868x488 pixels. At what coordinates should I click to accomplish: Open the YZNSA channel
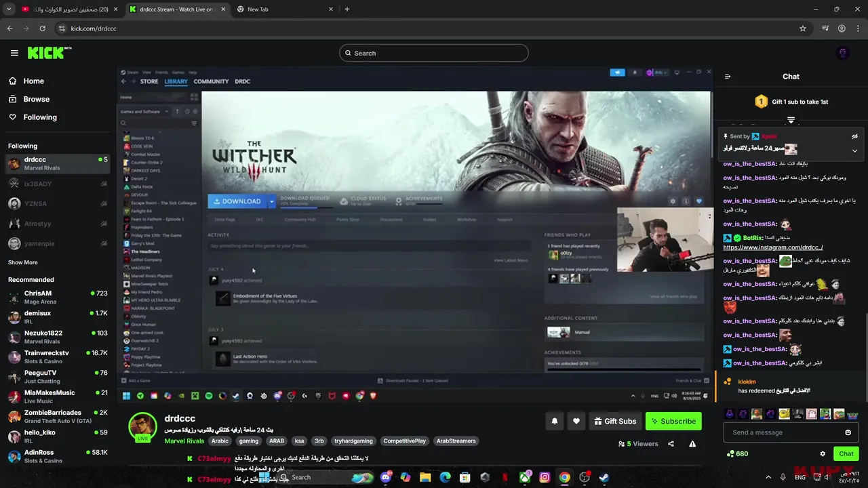[x=57, y=203]
